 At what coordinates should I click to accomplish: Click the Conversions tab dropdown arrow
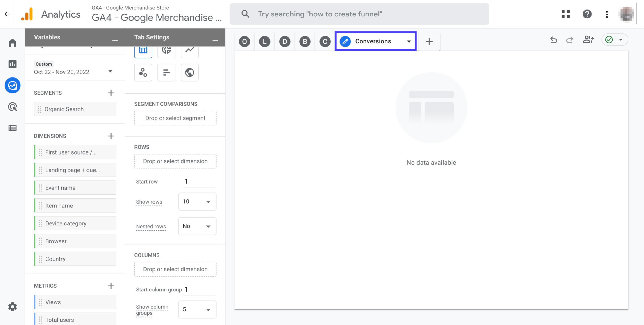tap(408, 41)
